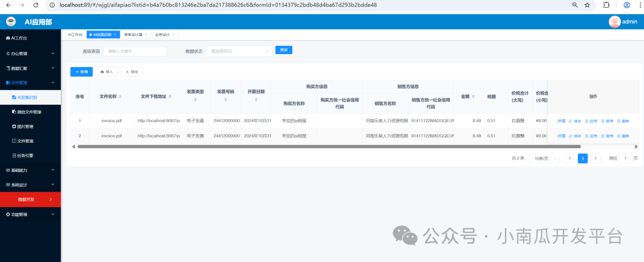Open 微信文件管理 sidebar item

click(x=30, y=112)
